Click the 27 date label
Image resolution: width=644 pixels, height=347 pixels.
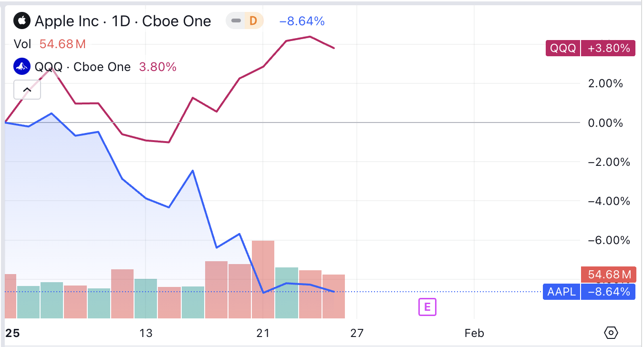pyautogui.click(x=356, y=333)
